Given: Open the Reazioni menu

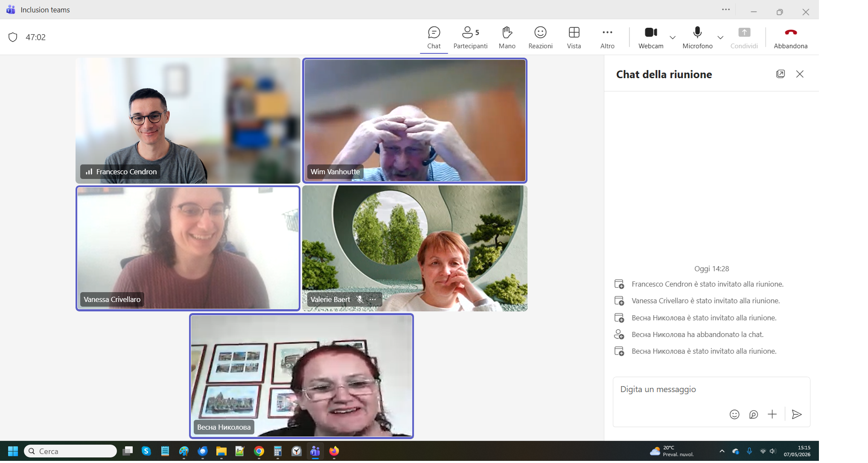Looking at the screenshot, I should [x=540, y=38].
